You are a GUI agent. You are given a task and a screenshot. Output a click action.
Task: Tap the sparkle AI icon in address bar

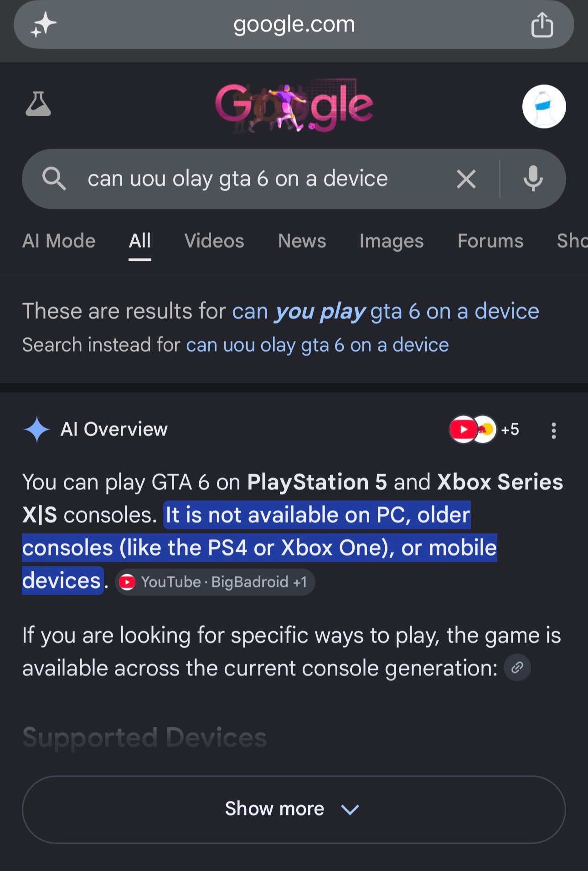click(x=43, y=25)
